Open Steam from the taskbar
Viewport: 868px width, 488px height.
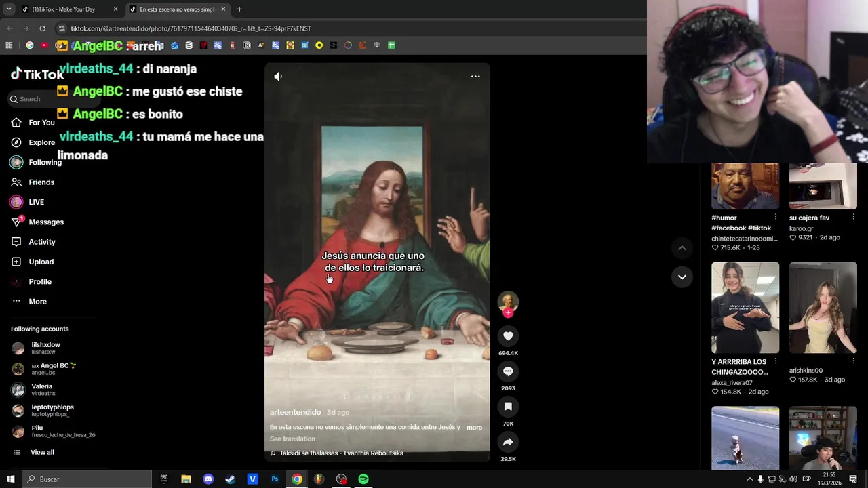click(x=231, y=479)
